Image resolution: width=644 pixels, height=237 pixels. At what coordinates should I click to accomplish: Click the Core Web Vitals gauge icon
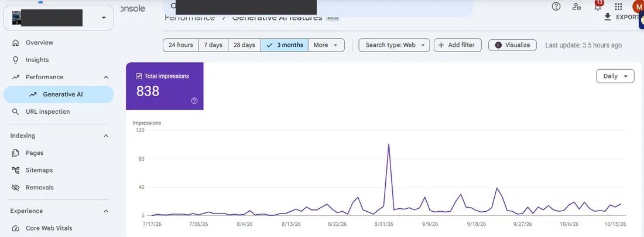[x=16, y=228]
